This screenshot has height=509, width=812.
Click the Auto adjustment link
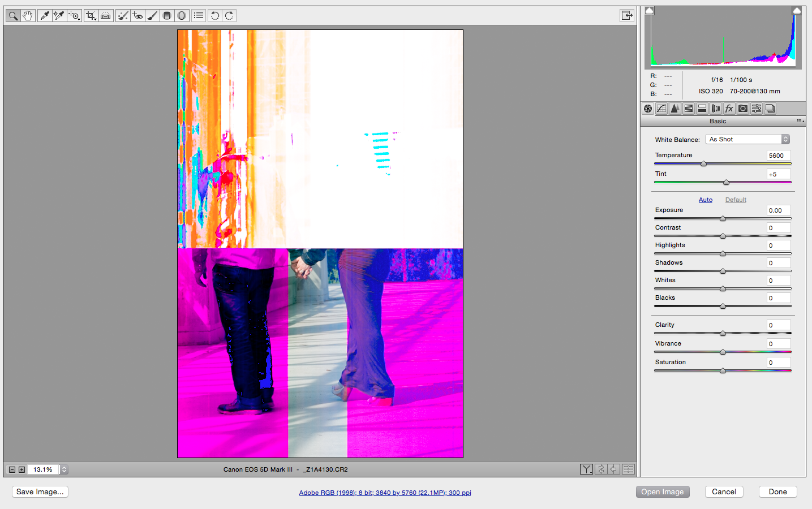click(x=705, y=200)
